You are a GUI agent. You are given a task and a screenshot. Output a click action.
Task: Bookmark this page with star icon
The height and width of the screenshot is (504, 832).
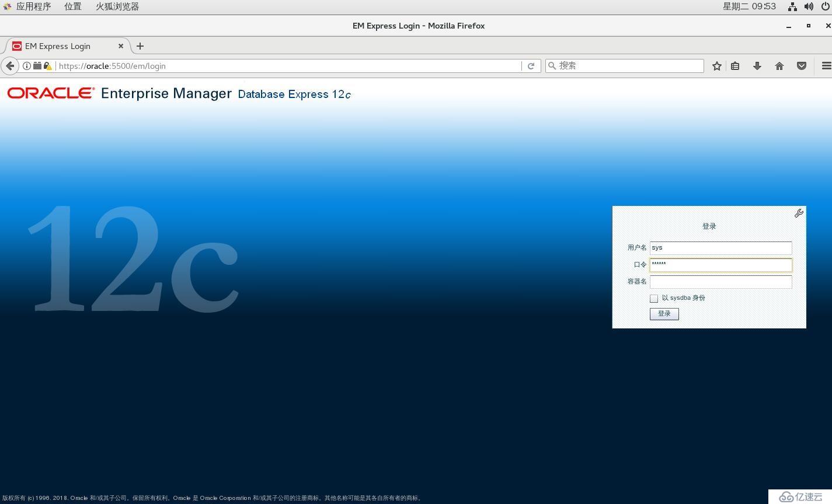coord(717,66)
